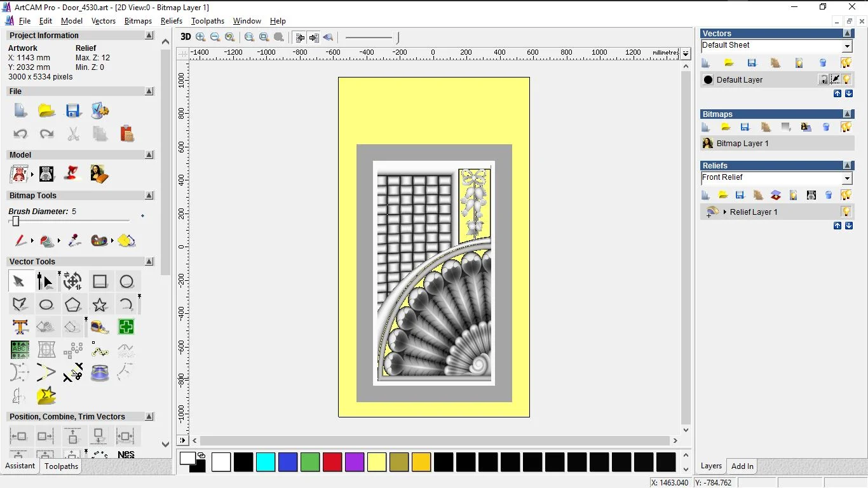Pick the cyan color swatch
The height and width of the screenshot is (488, 868).
click(x=266, y=462)
